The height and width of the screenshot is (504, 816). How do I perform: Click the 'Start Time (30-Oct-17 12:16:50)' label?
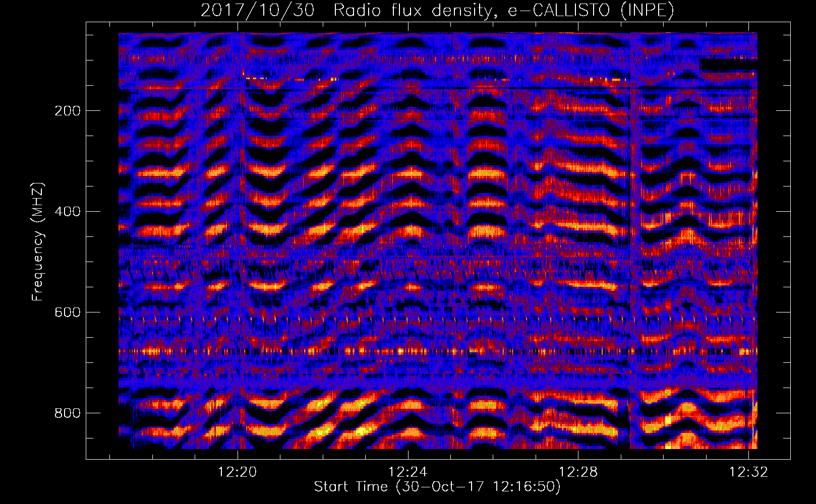point(437,487)
